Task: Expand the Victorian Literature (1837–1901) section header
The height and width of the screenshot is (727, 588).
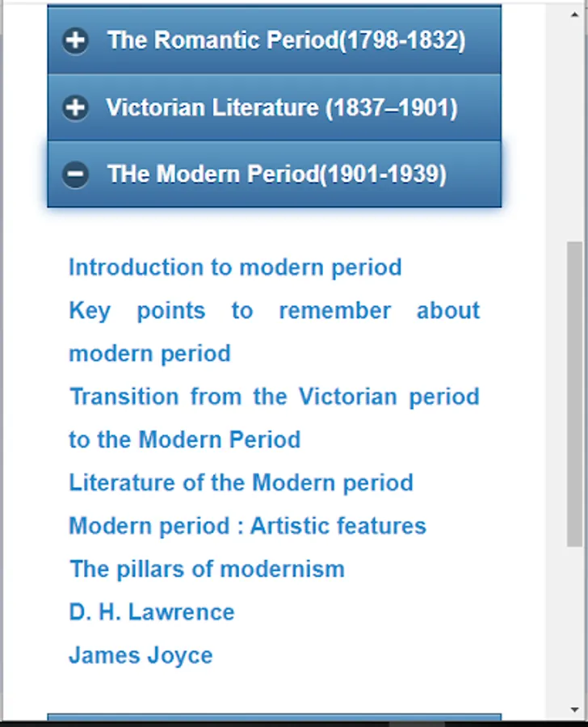Action: [282, 107]
